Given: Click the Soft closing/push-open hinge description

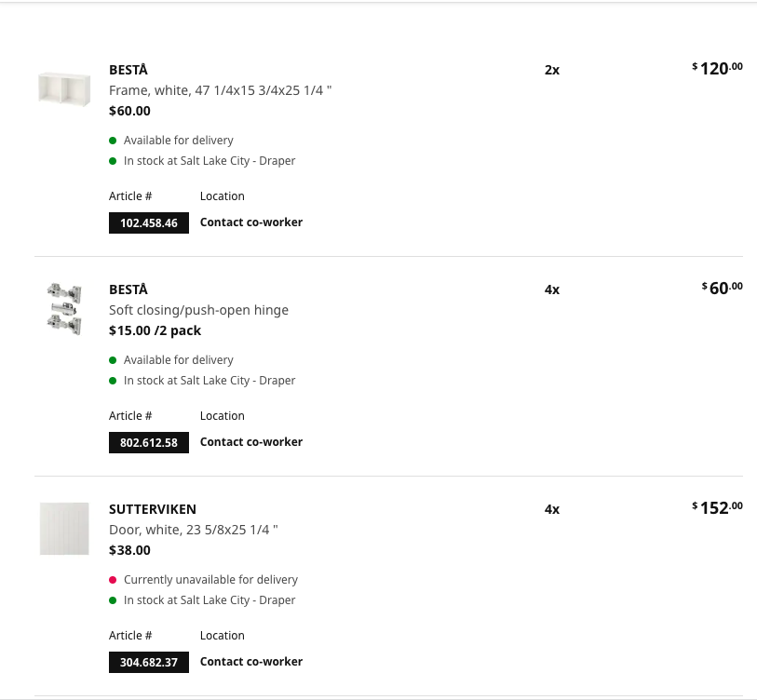Looking at the screenshot, I should pos(199,310).
